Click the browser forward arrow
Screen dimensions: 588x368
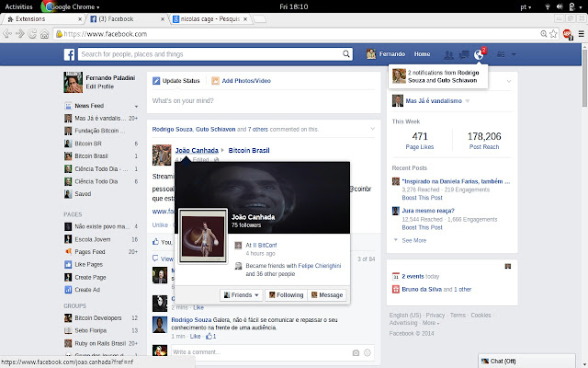pos(20,34)
